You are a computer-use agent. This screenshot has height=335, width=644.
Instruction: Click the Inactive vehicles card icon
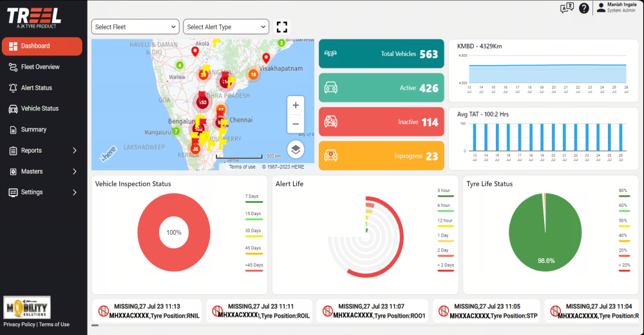pyautogui.click(x=331, y=122)
